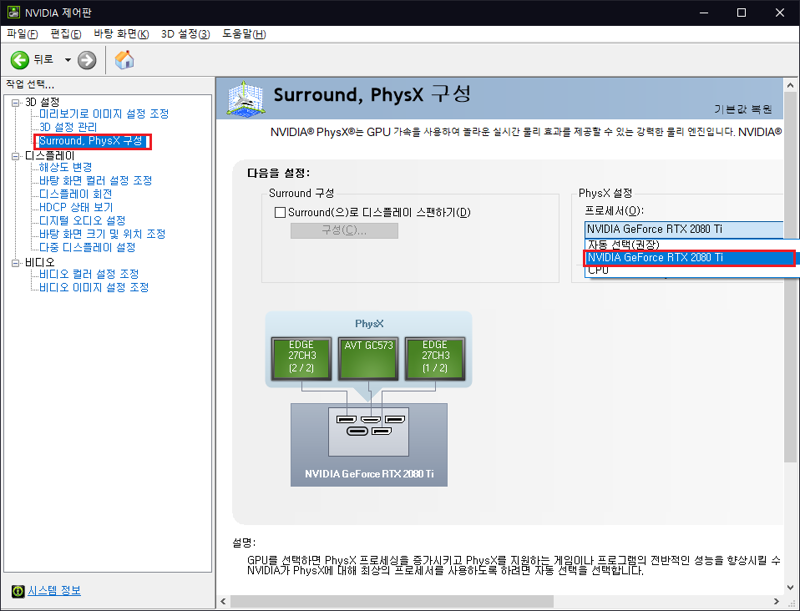The image size is (800, 611).
Task: Open the Back history dropdown arrow
Action: pyautogui.click(x=67, y=60)
